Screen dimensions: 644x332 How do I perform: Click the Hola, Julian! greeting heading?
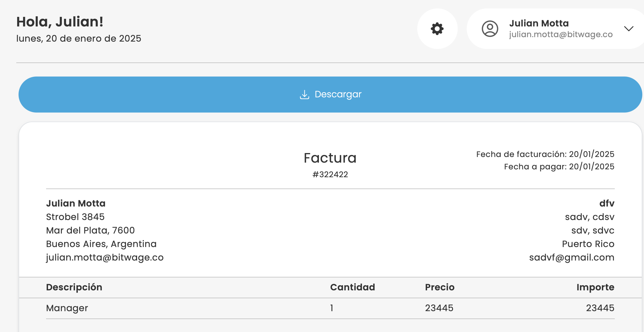(60, 22)
